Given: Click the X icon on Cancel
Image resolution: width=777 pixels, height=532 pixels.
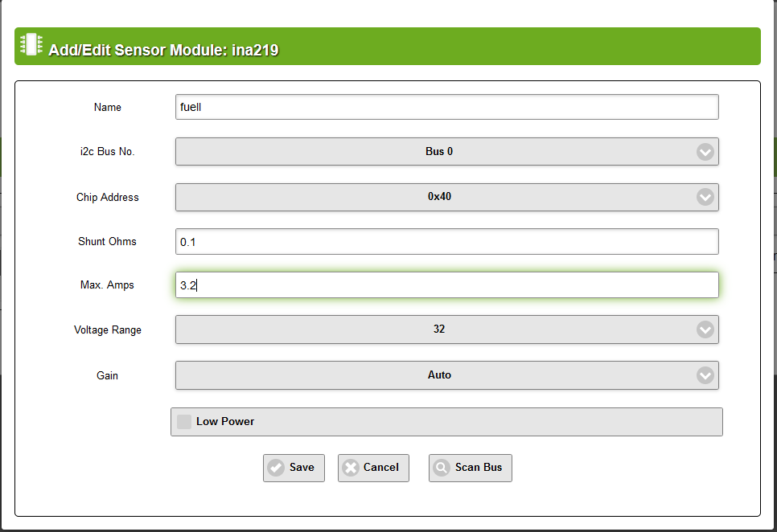Looking at the screenshot, I should pyautogui.click(x=351, y=468).
